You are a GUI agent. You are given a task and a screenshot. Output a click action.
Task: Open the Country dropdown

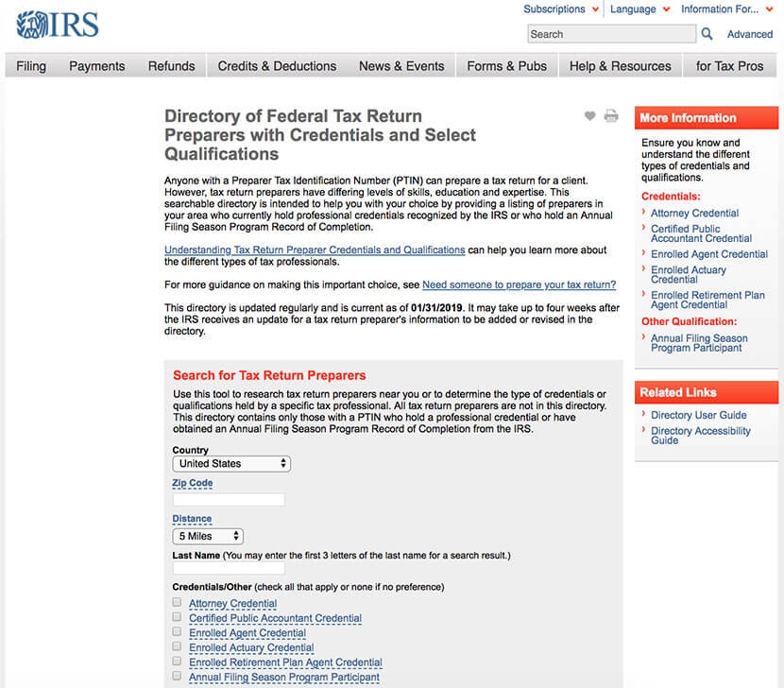231,464
